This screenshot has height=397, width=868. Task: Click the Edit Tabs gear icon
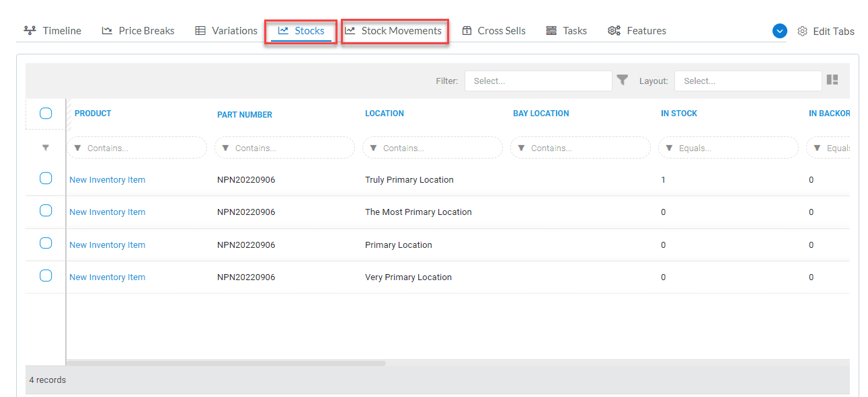coord(801,31)
